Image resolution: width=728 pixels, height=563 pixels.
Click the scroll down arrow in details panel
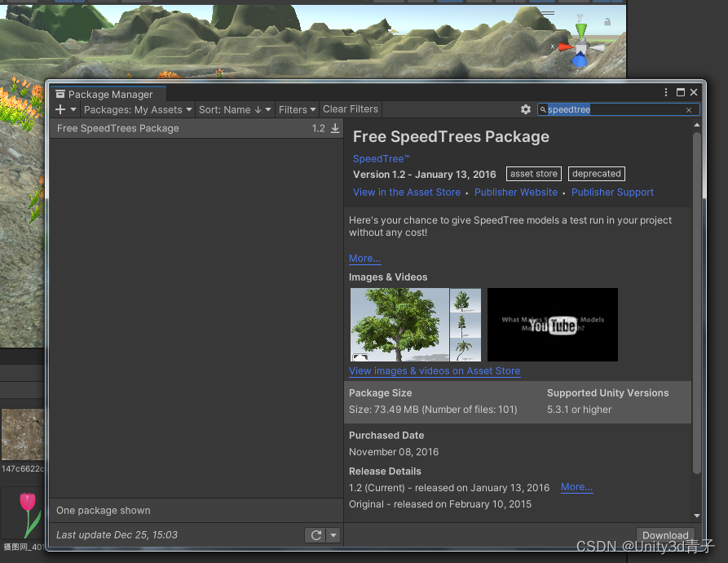pyautogui.click(x=696, y=515)
